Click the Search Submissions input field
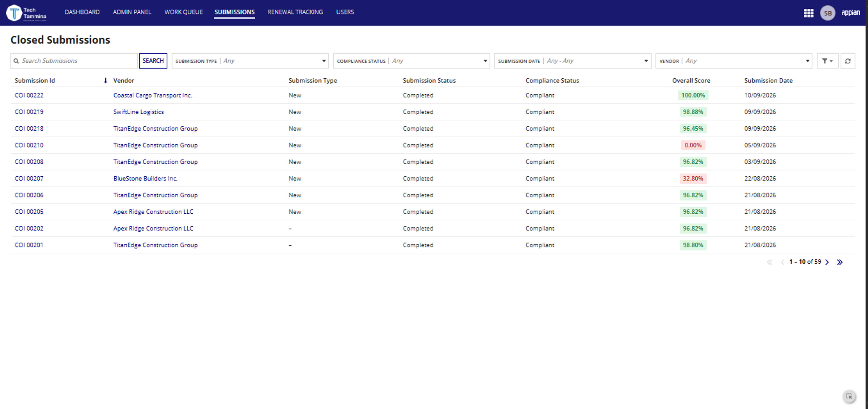The height and width of the screenshot is (409, 868). coord(74,61)
